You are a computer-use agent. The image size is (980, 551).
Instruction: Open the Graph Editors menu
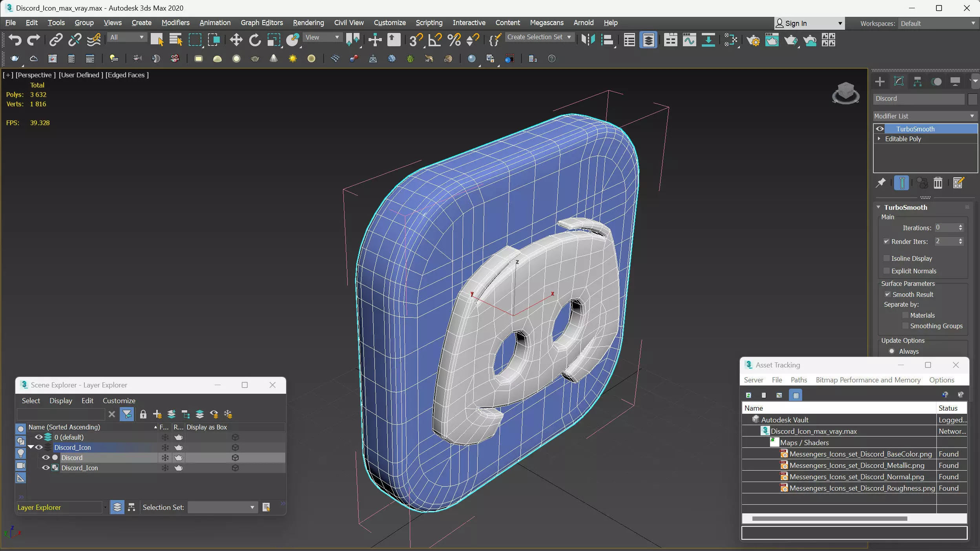click(261, 23)
